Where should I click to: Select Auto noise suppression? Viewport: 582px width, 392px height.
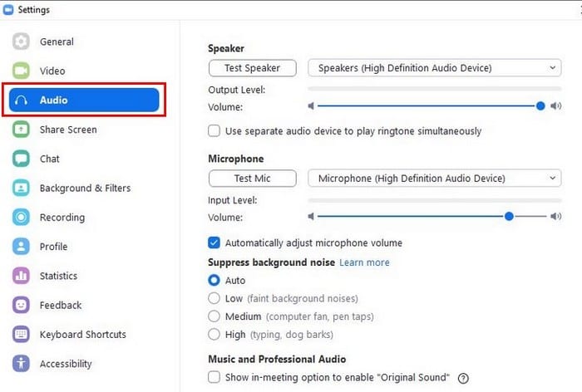pos(214,280)
